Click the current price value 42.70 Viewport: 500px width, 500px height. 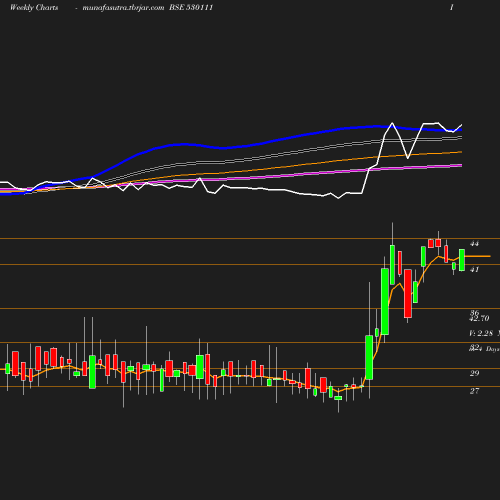click(479, 319)
